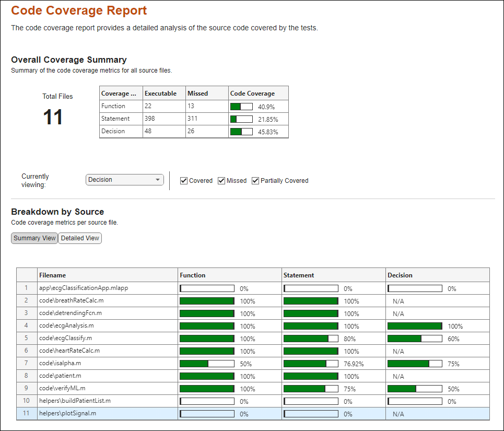This screenshot has width=504, height=431.
Task: Toggle the Partially Covered checkbox
Action: pos(255,180)
